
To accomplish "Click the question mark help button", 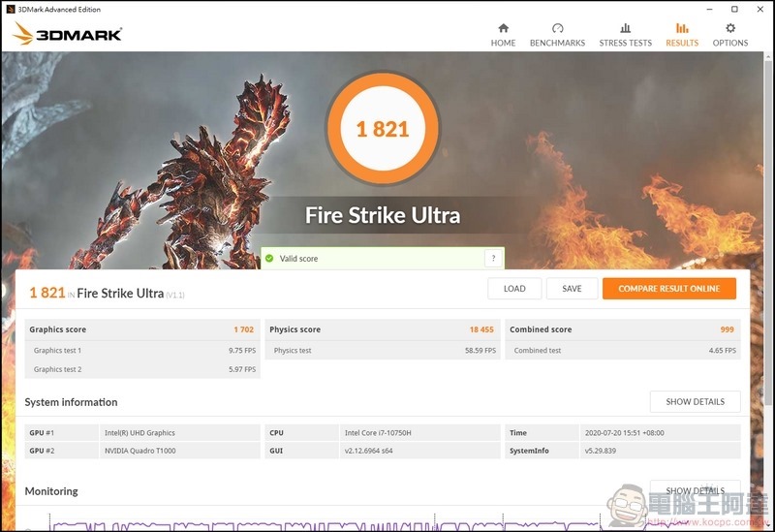I will (x=493, y=259).
